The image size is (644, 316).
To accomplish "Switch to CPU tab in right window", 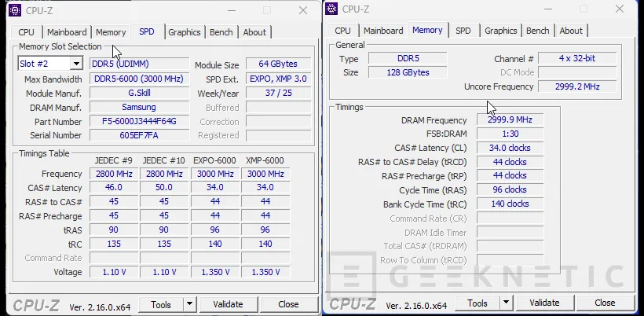I will pos(342,31).
